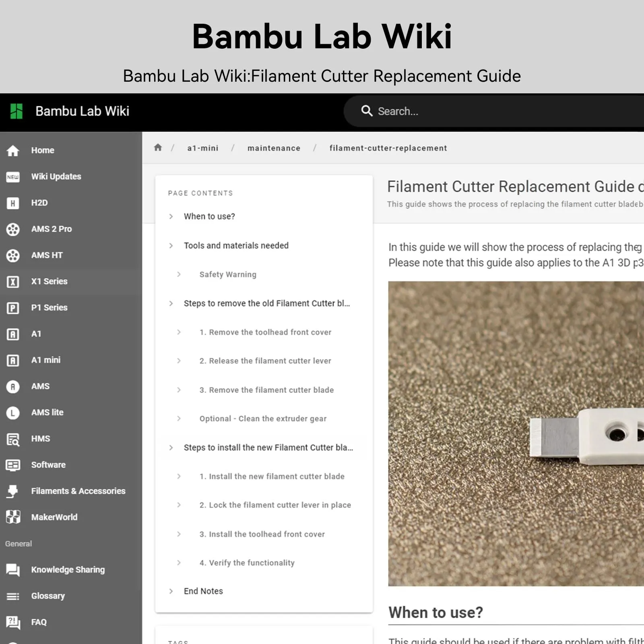The image size is (644, 644).
Task: Click the "maintenance" breadcrumb link
Action: [x=274, y=148]
